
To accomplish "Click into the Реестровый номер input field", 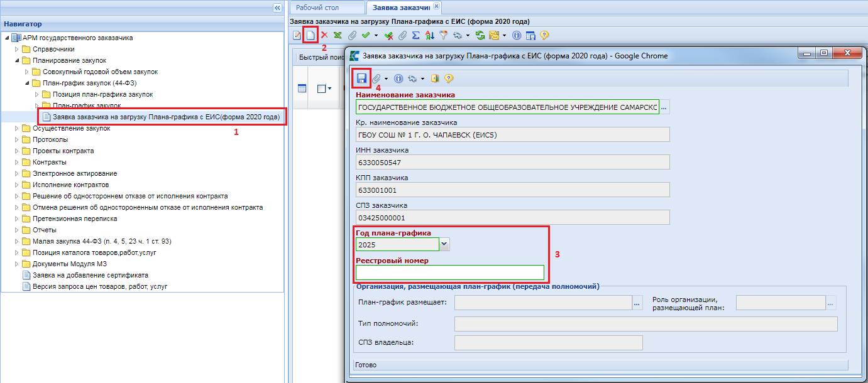I will coord(449,272).
